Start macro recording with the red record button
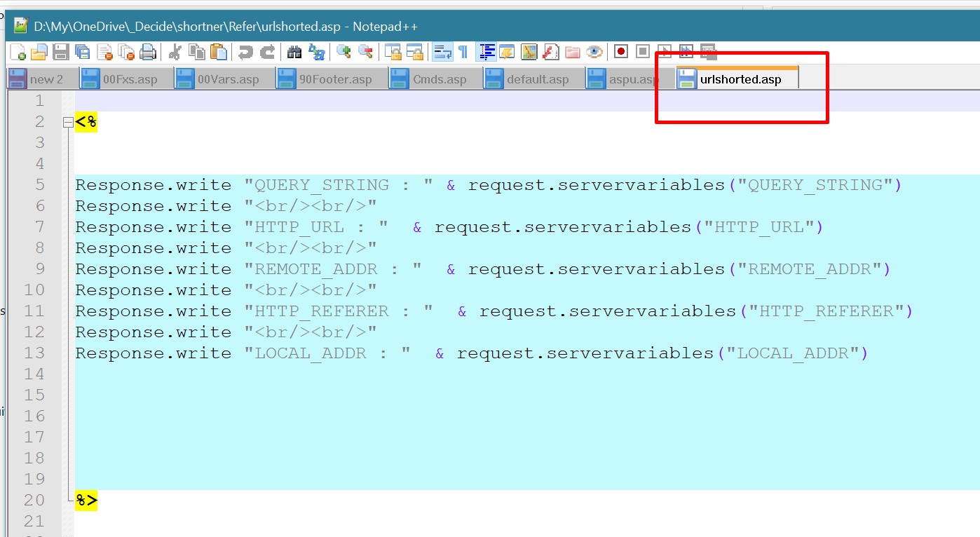This screenshot has height=537, width=980. 620,52
